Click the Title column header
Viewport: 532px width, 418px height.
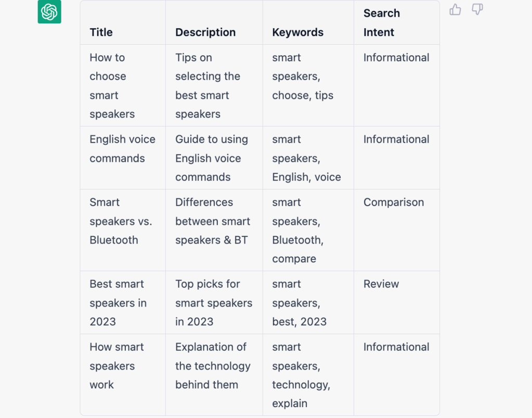(x=101, y=32)
